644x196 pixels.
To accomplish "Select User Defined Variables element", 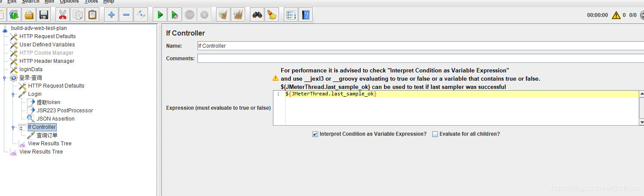I will [47, 45].
